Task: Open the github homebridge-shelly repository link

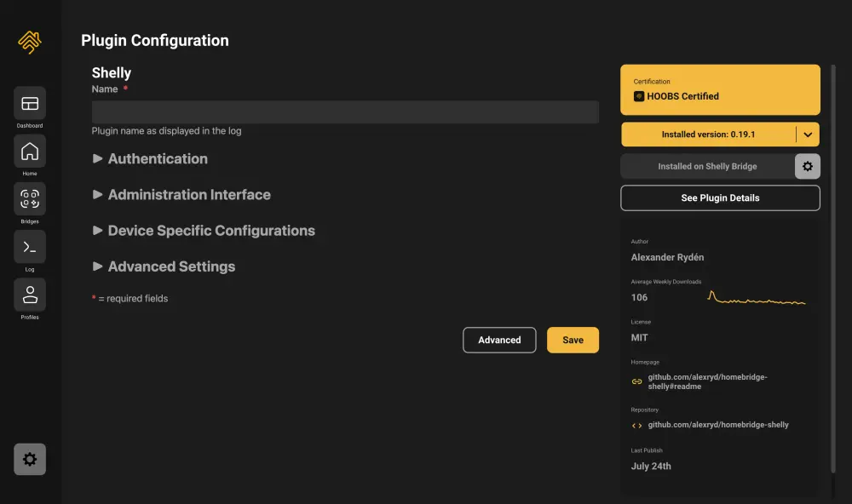Action: pos(717,425)
